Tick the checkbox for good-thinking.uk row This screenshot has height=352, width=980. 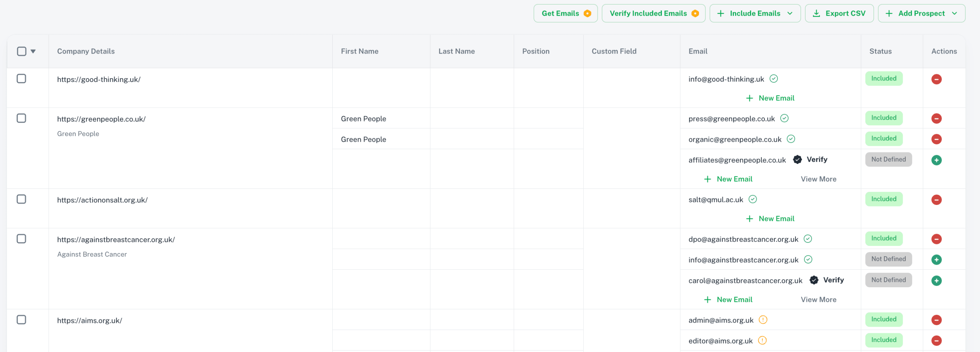click(x=21, y=79)
